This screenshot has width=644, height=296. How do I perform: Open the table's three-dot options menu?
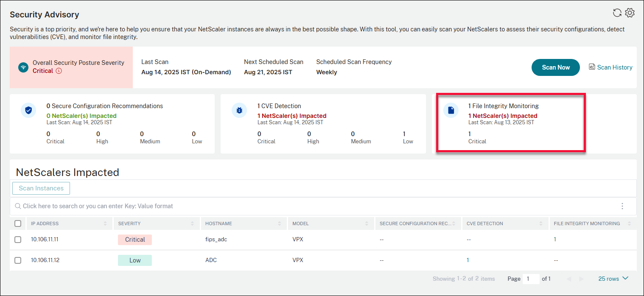(622, 206)
